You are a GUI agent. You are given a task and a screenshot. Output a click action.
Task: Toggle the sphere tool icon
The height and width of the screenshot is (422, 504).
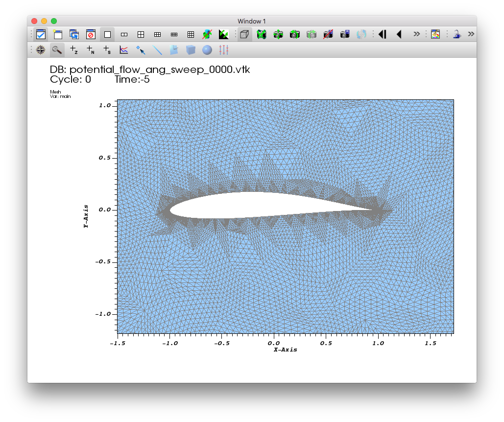pyautogui.click(x=207, y=50)
